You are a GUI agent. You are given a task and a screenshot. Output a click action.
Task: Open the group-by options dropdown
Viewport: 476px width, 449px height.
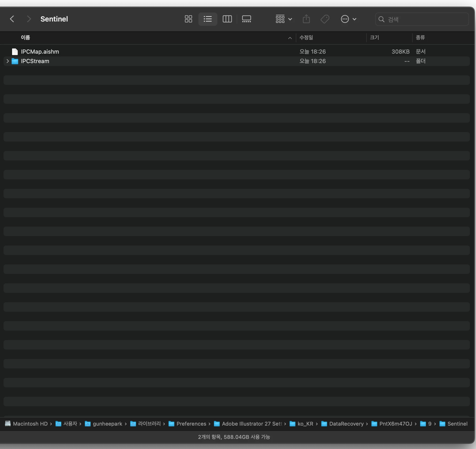tap(284, 19)
